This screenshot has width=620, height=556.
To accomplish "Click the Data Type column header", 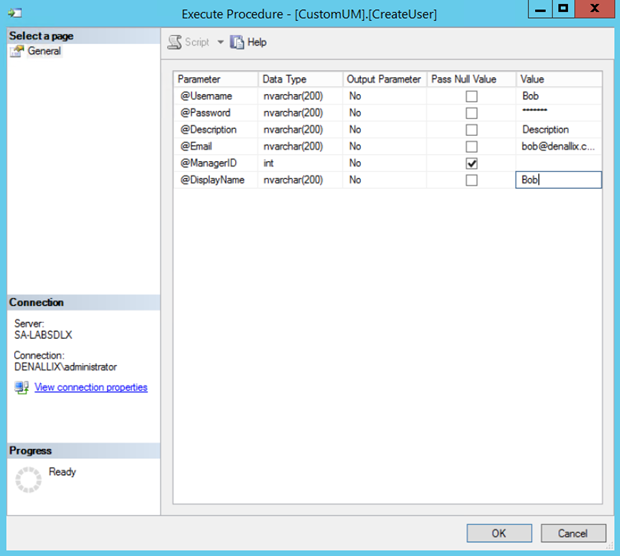I will click(300, 79).
